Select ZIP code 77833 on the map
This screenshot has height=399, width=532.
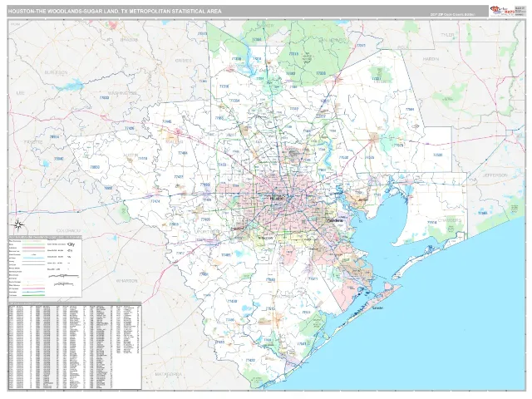click(x=104, y=97)
